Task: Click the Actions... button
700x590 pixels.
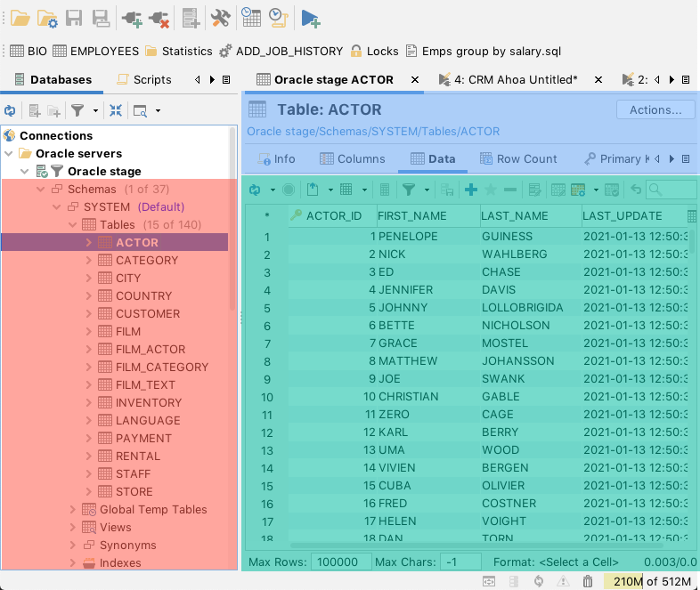Action: [x=655, y=109]
